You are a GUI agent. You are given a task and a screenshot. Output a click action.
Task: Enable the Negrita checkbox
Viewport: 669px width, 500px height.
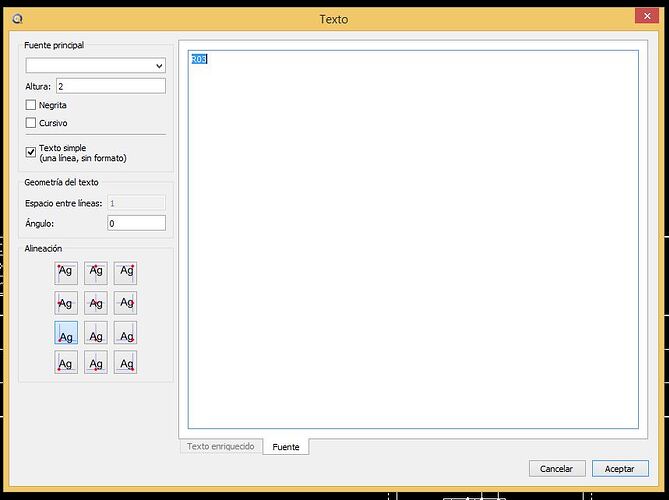coord(31,105)
